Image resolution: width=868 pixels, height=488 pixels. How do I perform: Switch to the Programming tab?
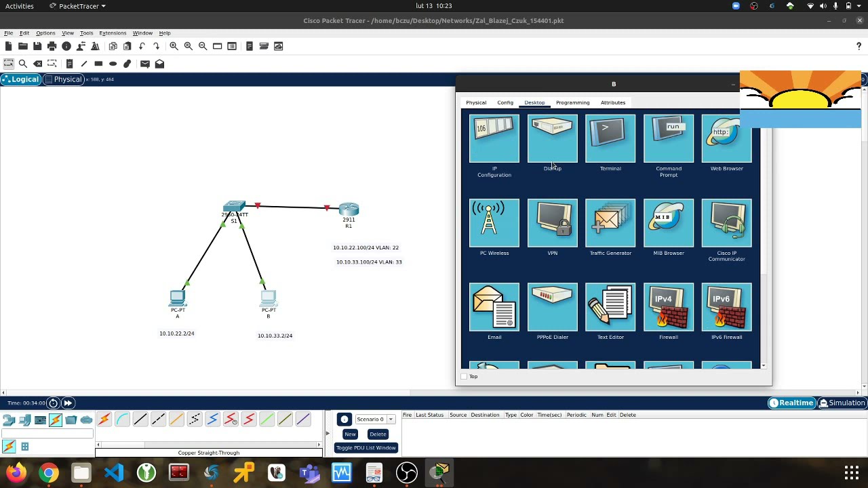(572, 102)
